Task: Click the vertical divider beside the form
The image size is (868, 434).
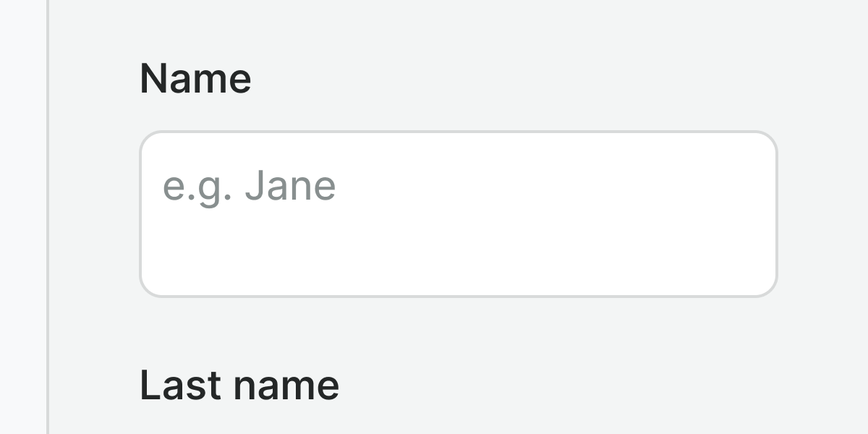Action: click(x=48, y=217)
